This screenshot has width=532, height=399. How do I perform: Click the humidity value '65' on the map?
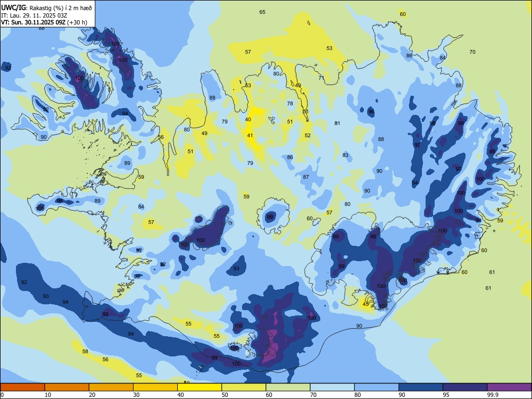click(262, 12)
